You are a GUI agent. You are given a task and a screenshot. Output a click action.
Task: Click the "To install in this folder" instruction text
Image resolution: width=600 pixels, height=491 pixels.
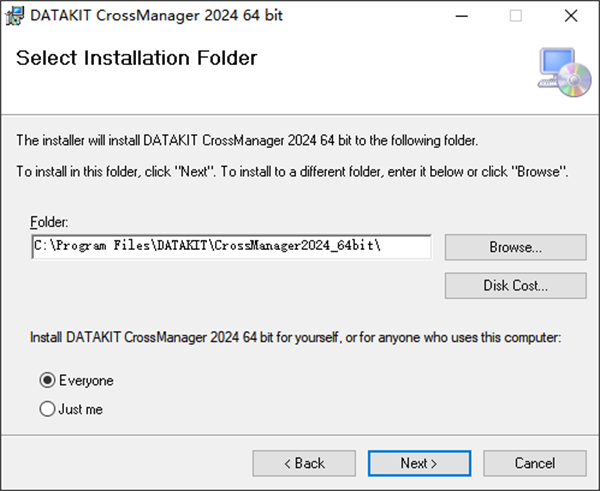tap(293, 172)
